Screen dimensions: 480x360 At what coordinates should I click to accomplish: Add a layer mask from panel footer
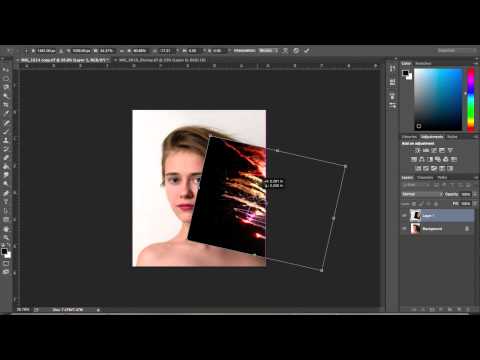[x=432, y=309]
